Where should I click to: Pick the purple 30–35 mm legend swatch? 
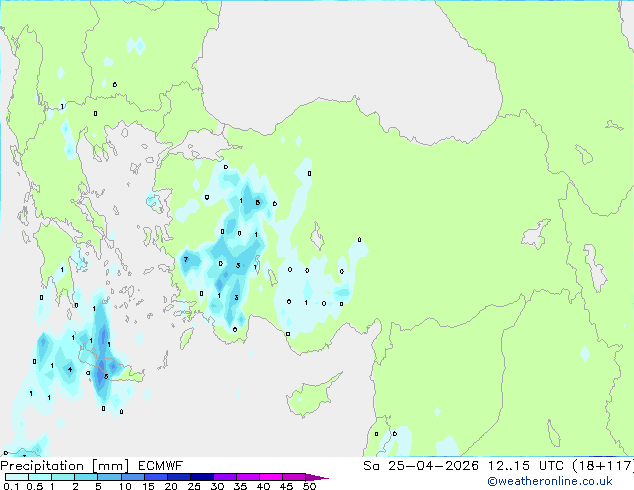[x=228, y=477]
